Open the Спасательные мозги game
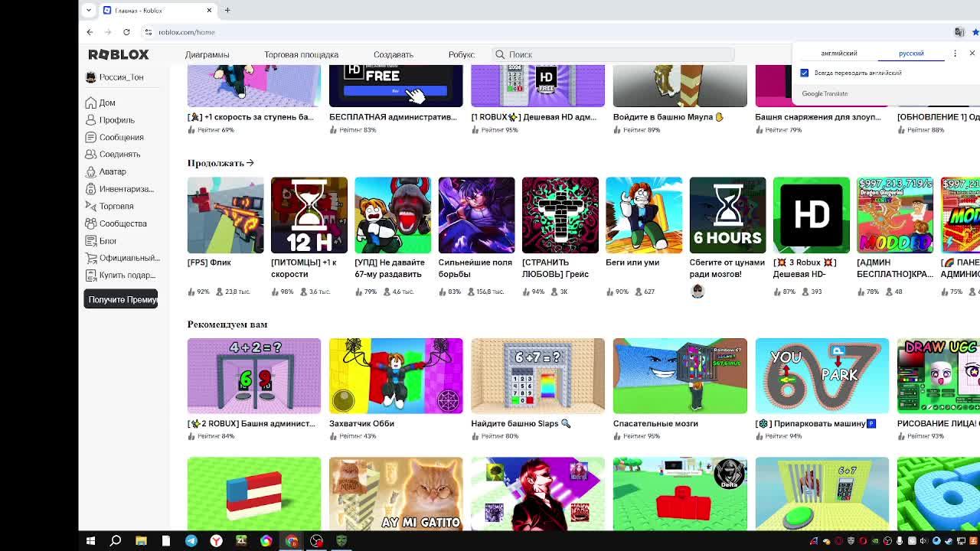Image resolution: width=980 pixels, height=551 pixels. click(x=680, y=376)
